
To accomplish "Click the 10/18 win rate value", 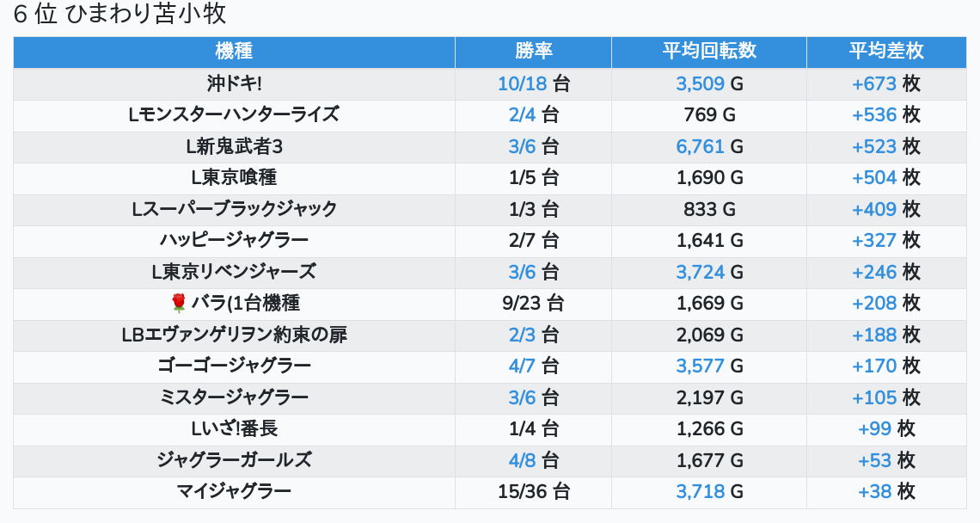I will (523, 83).
